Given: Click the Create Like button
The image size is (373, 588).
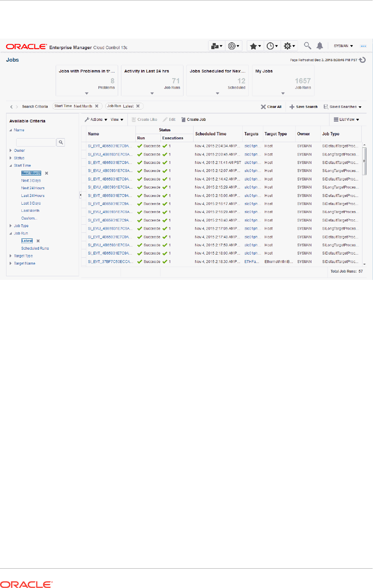Looking at the screenshot, I should [x=144, y=120].
